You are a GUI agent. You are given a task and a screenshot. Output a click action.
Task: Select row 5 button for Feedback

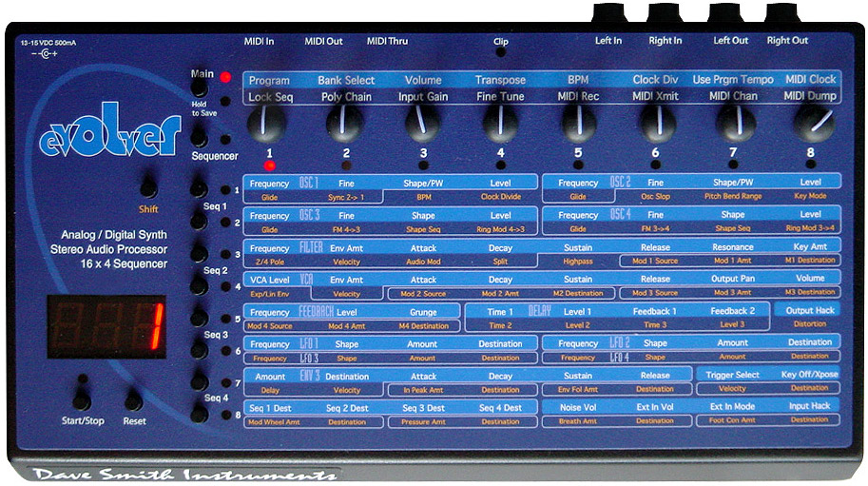tap(199, 319)
